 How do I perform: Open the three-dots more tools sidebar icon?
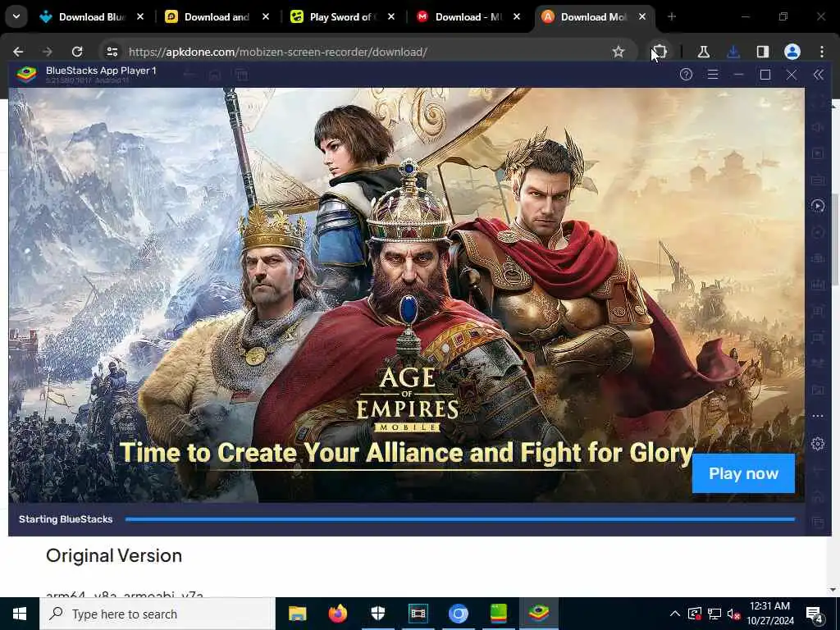(x=818, y=416)
